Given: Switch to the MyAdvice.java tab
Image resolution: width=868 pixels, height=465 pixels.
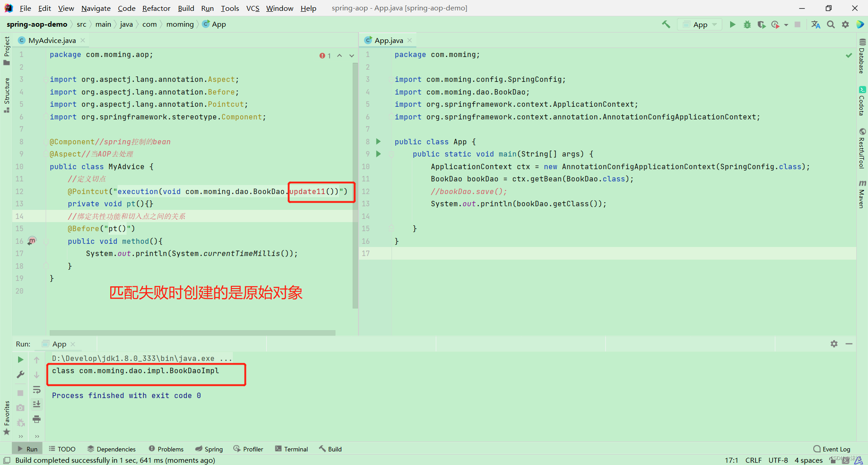Looking at the screenshot, I should click(51, 40).
